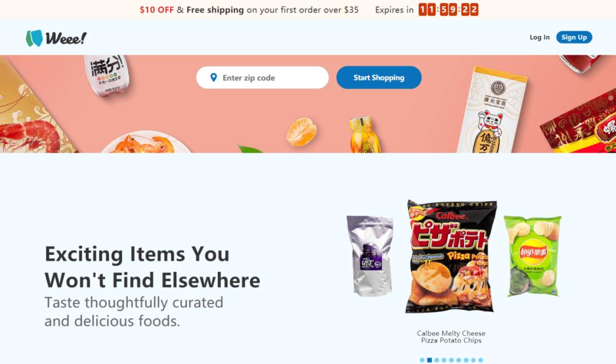Viewport: 616px width, 364px height.
Task: Click the Calbee Melty Cheese Pizza caption
Action: tap(451, 337)
